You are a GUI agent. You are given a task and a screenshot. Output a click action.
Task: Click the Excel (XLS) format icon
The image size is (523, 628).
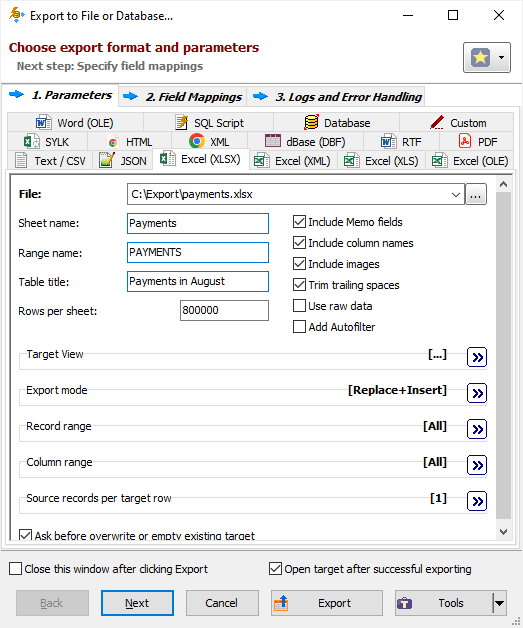[352, 160]
